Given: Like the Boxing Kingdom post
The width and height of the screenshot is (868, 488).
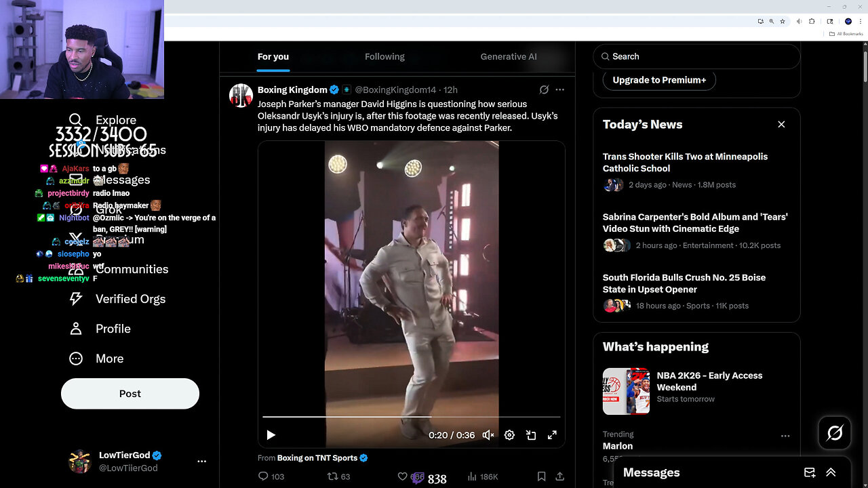Looking at the screenshot, I should 403,477.
